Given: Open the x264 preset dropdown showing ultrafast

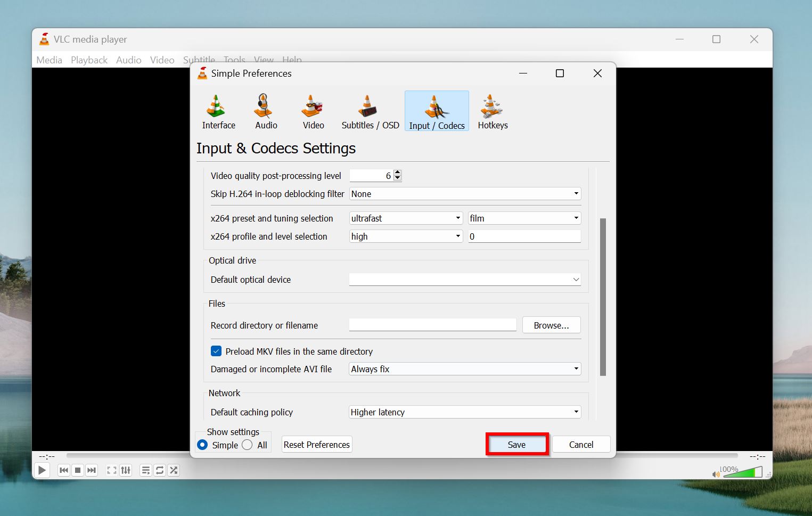Looking at the screenshot, I should 406,218.
